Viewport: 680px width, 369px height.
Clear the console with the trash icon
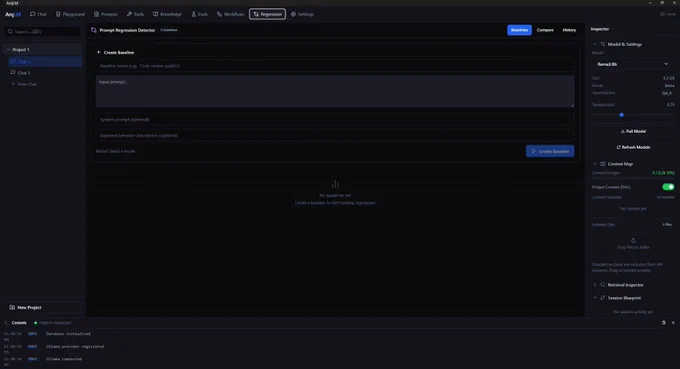point(664,323)
